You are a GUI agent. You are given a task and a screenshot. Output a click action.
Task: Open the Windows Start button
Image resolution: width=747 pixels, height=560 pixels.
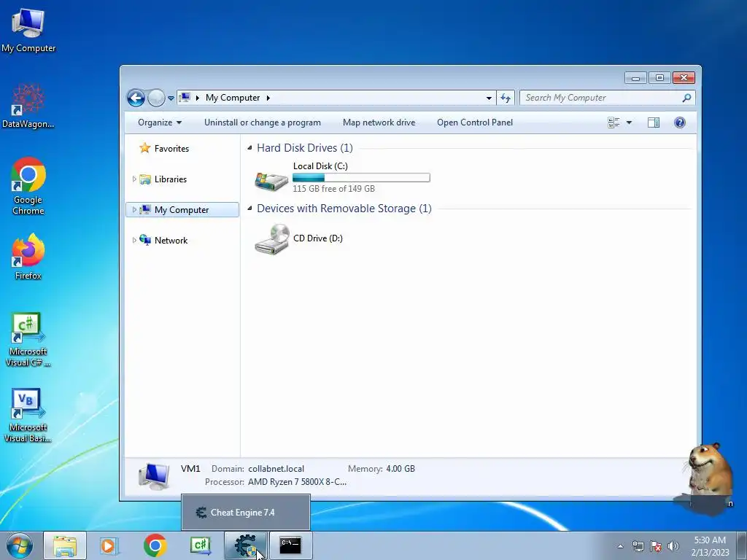20,545
